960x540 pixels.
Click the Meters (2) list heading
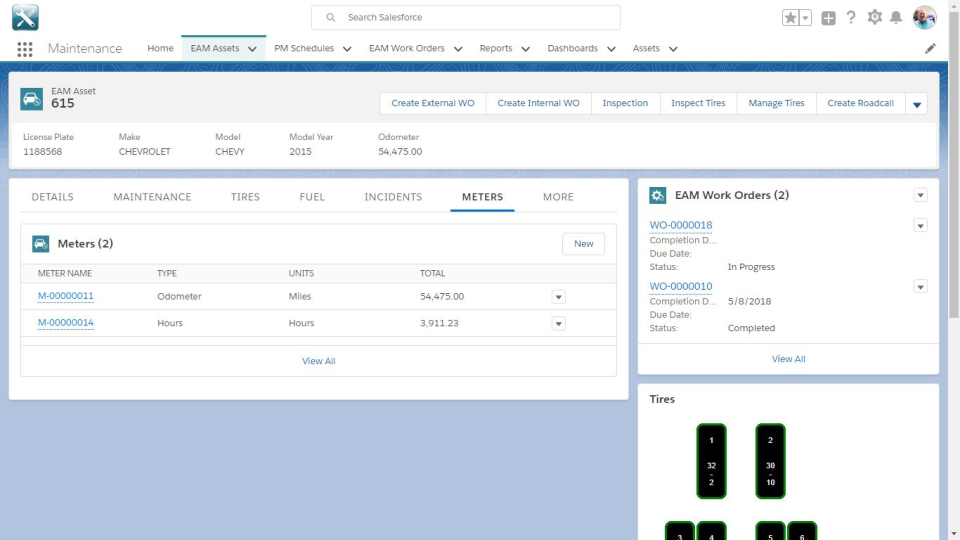point(85,244)
